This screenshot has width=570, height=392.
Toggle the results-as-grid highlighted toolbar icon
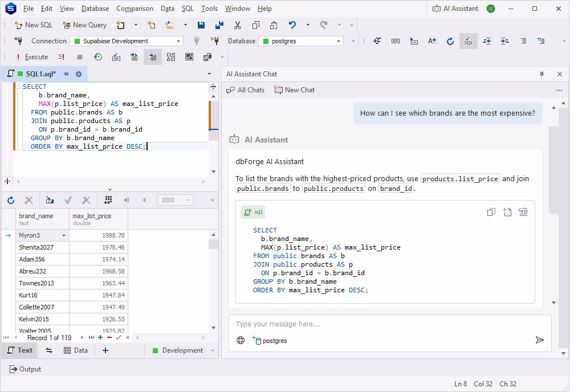point(153,57)
